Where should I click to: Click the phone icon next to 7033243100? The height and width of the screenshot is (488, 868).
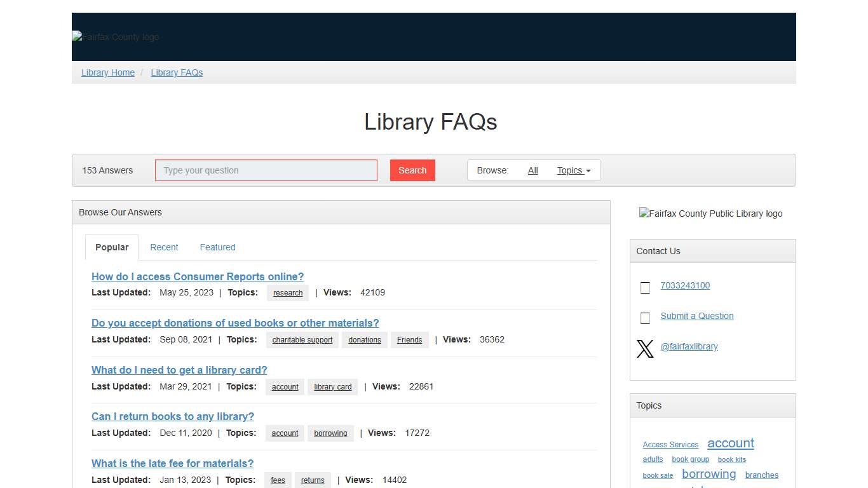645,287
